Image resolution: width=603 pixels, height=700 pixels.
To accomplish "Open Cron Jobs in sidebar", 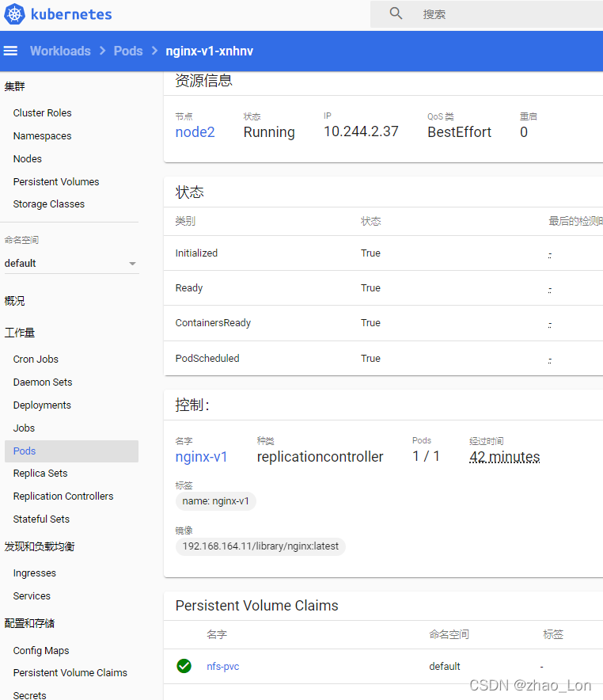I will 36,360.
